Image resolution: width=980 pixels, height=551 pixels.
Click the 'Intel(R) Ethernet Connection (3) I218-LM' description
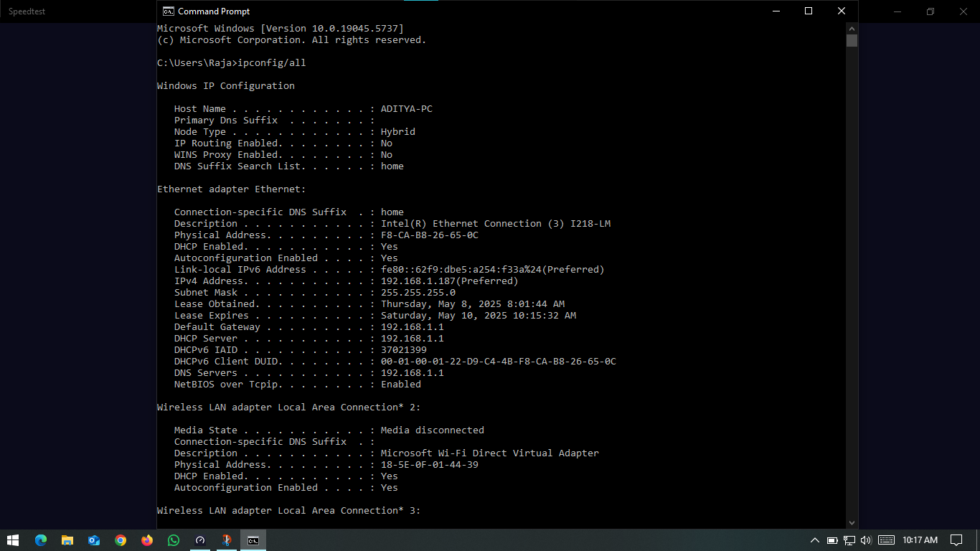496,224
